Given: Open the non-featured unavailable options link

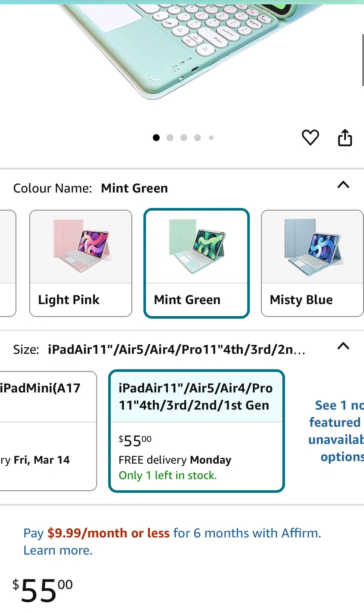Looking at the screenshot, I should coord(335,430).
